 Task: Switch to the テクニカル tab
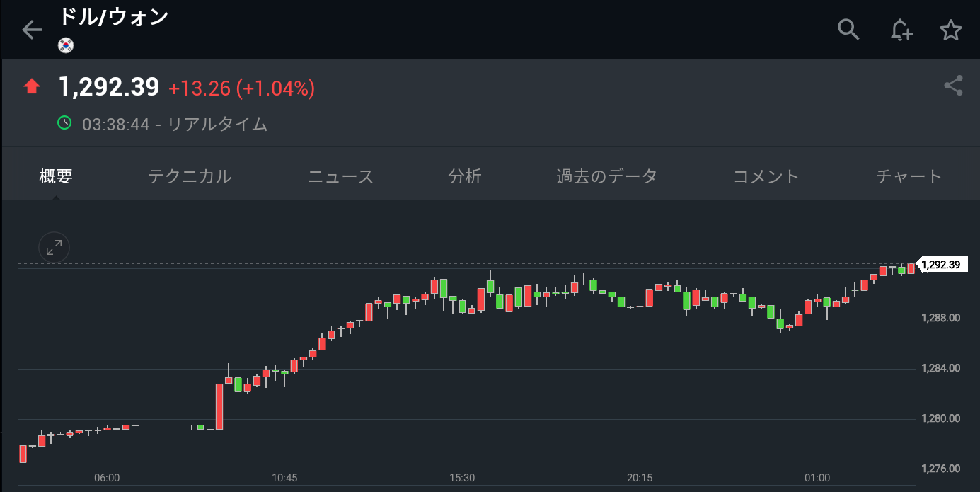(190, 176)
